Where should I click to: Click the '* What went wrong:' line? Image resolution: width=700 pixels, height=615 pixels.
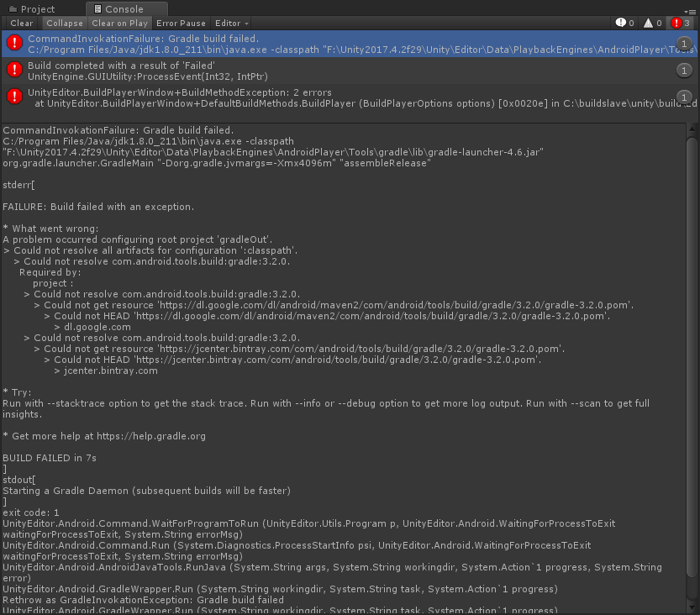pyautogui.click(x=50, y=229)
